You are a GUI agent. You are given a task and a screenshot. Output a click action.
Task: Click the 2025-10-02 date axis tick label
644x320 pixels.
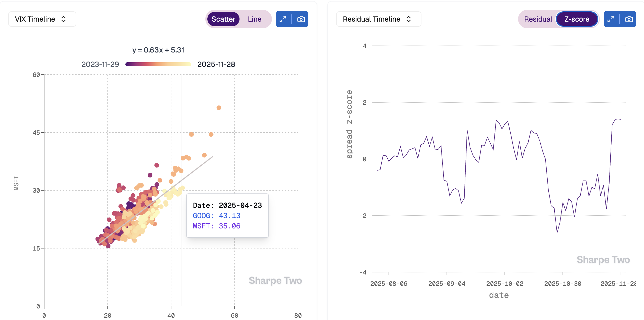(505, 283)
